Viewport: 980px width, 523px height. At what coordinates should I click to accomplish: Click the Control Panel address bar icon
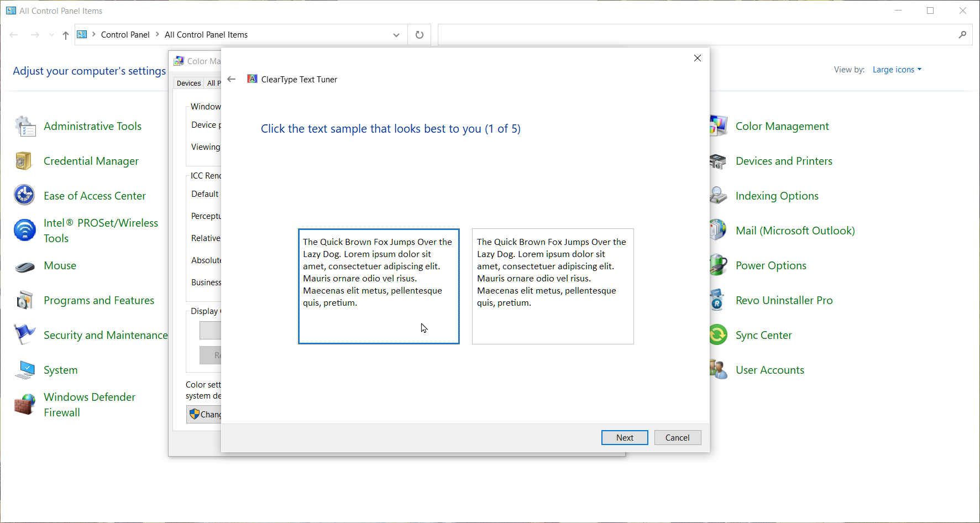tap(82, 34)
